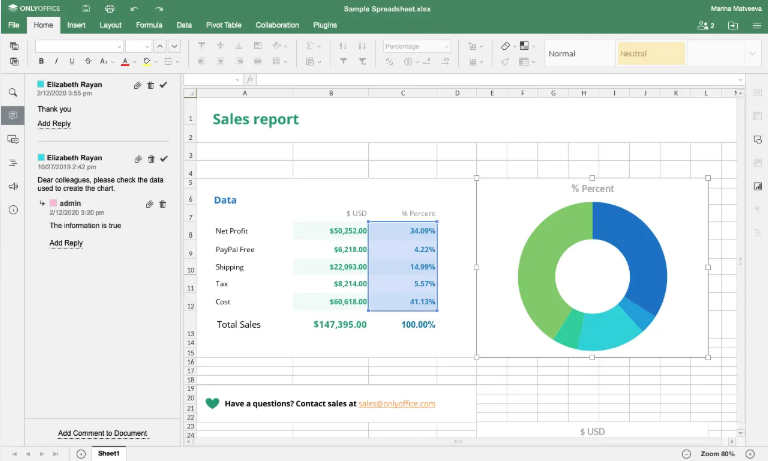768x461 pixels.
Task: Open the File menu tab
Action: [x=14, y=25]
